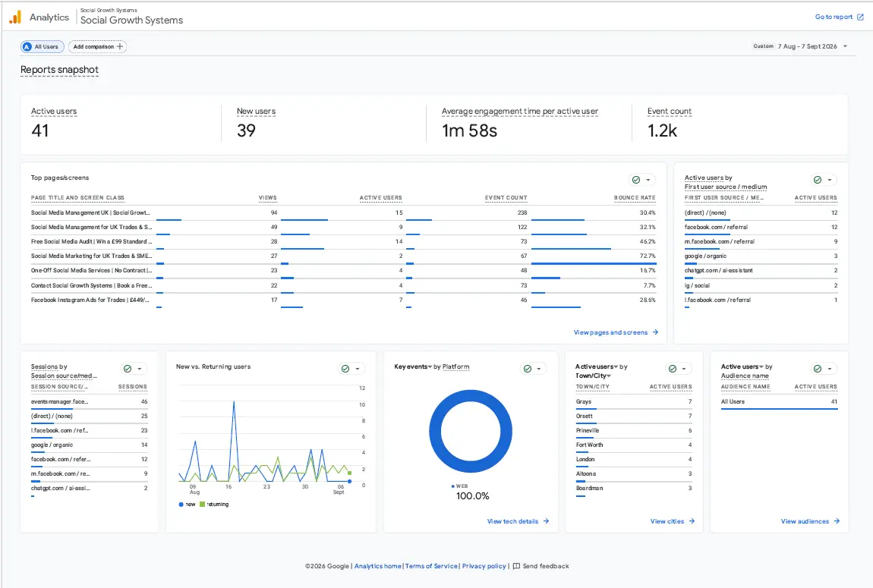Expand the dropdown arrow in Top pages/screens card
Screen dimensions: 873x588
point(648,181)
